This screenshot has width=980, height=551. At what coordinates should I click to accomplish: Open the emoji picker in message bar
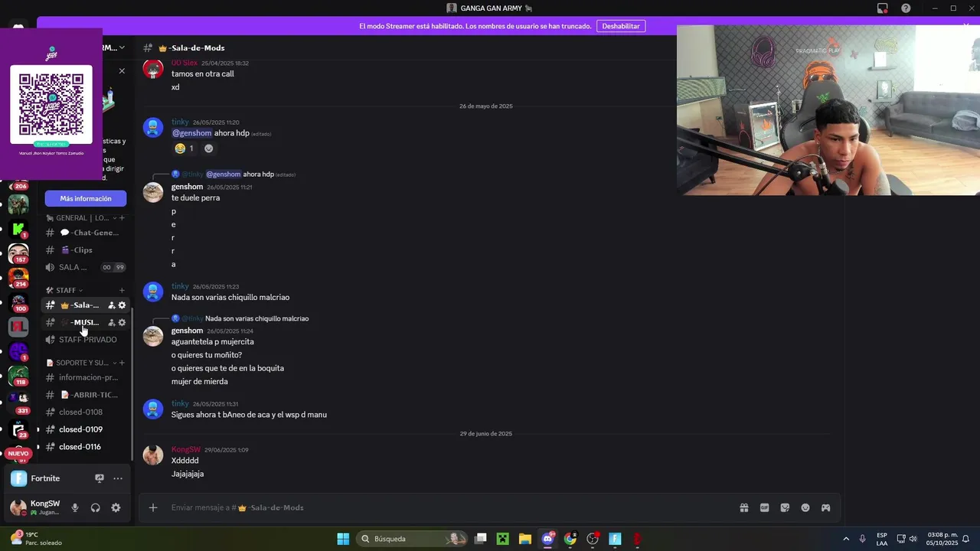pyautogui.click(x=805, y=507)
